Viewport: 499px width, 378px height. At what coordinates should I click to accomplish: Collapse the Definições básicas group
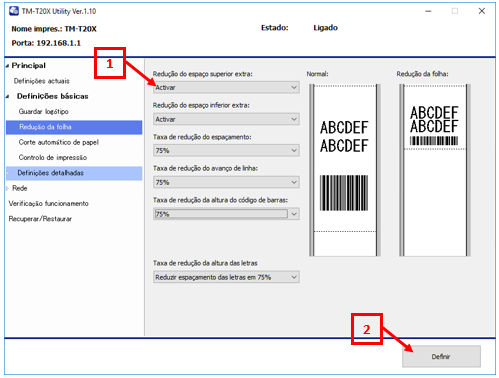pos(7,97)
